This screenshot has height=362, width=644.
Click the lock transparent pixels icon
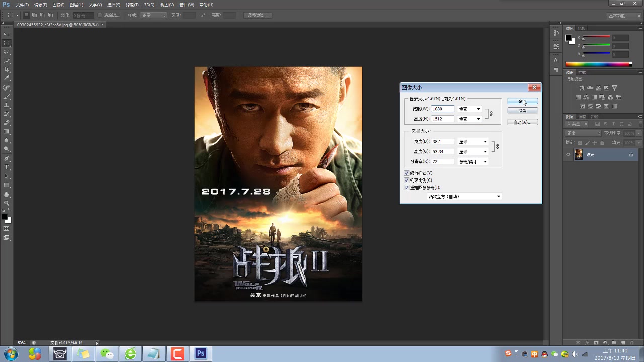click(580, 143)
